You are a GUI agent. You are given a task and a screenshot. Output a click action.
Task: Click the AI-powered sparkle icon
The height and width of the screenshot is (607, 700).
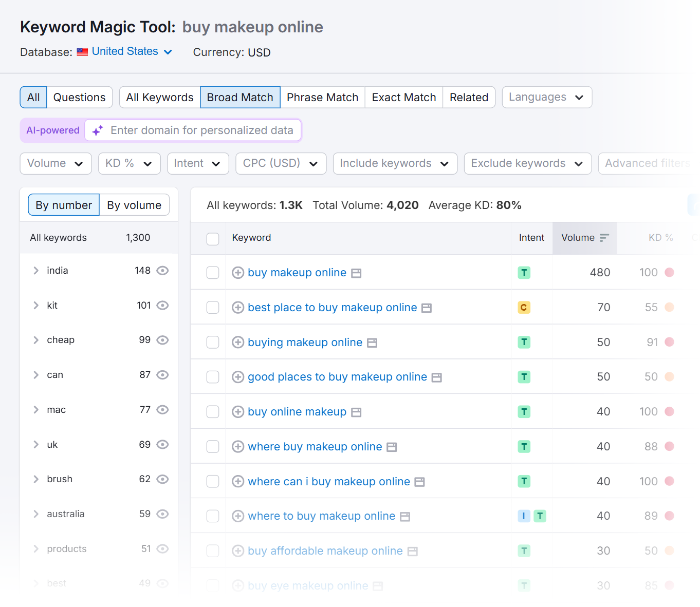[x=97, y=130]
